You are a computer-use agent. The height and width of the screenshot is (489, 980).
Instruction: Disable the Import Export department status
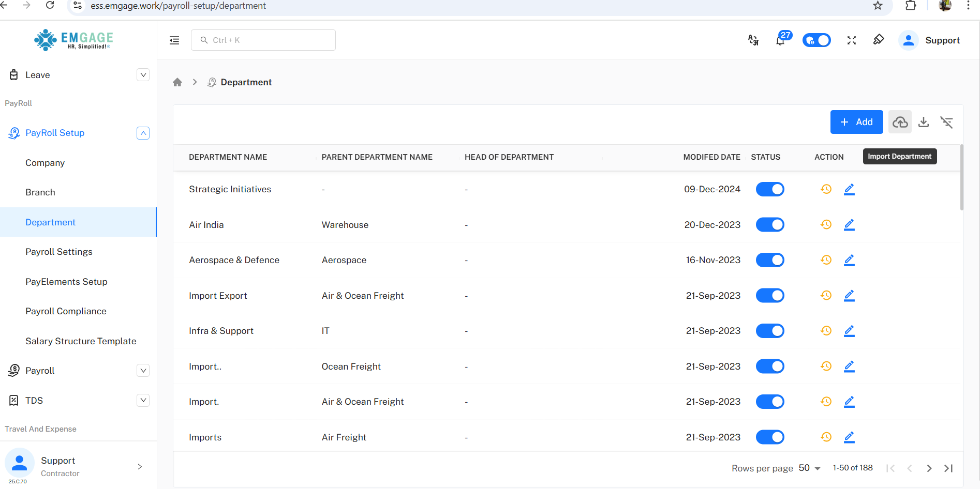[770, 296]
